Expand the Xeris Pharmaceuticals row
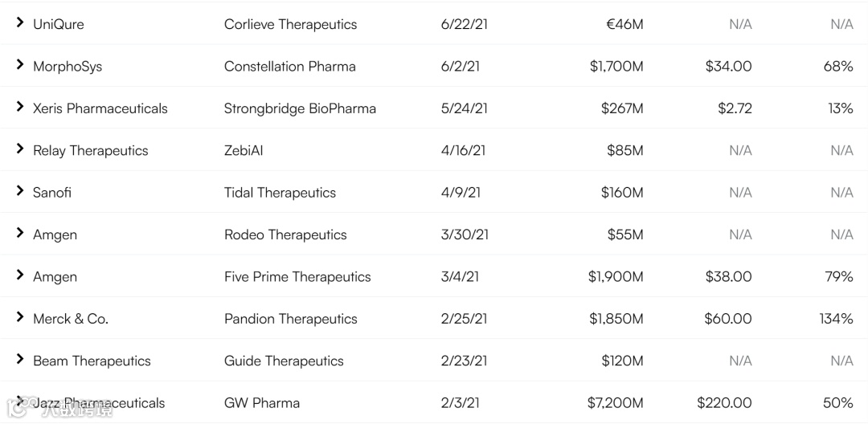868x424 pixels. tap(20, 107)
